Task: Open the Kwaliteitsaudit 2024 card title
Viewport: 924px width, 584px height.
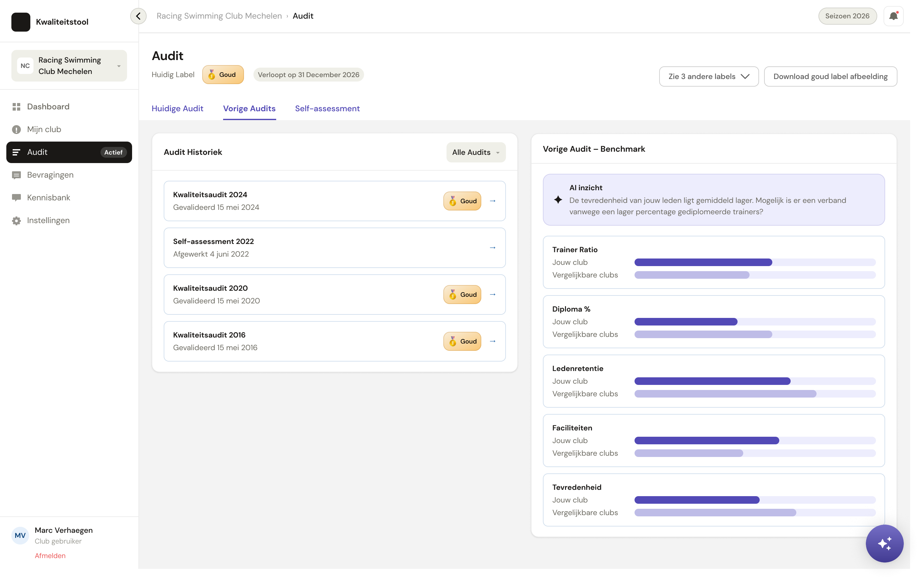Action: click(x=210, y=195)
